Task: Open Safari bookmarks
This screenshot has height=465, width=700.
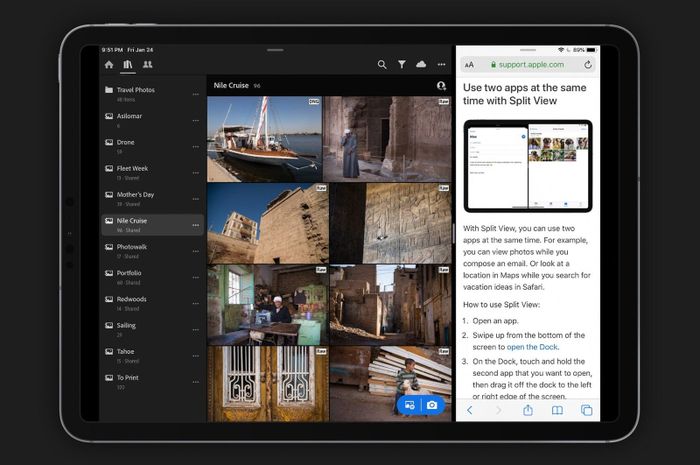Action: [x=557, y=410]
